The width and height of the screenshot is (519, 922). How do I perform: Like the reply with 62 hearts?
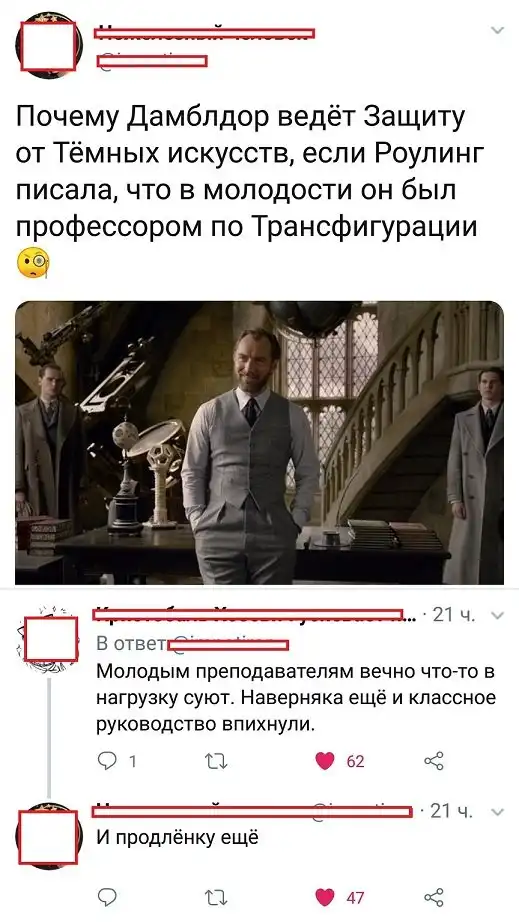(324, 761)
